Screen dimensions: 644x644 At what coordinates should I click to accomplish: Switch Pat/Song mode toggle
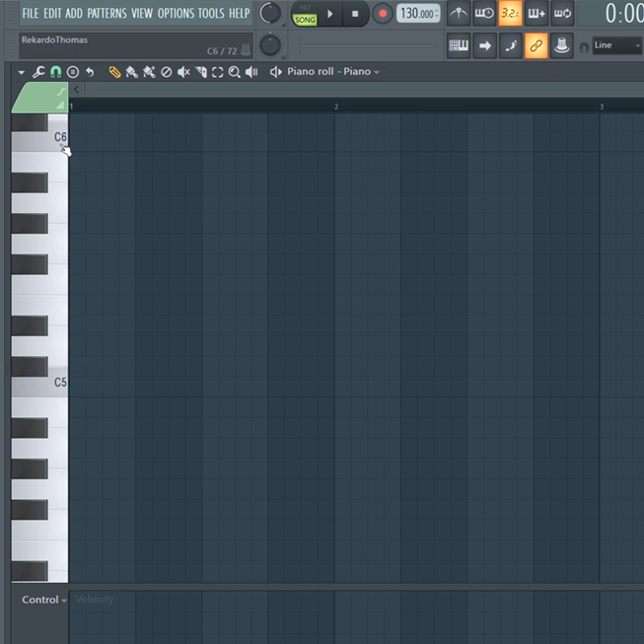coord(305,15)
